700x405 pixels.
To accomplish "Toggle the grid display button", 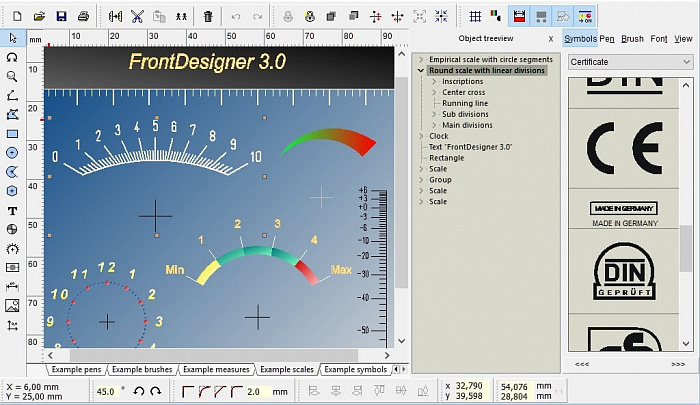I will [475, 17].
